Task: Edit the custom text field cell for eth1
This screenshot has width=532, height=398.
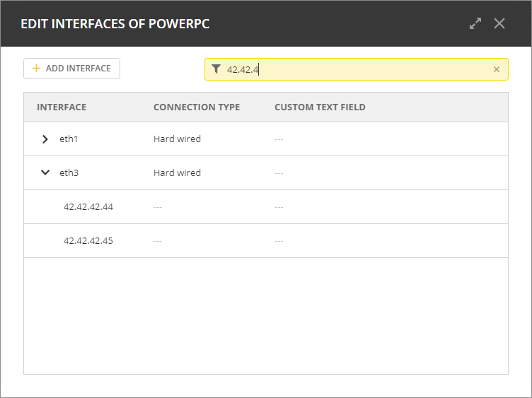Action: (x=279, y=139)
